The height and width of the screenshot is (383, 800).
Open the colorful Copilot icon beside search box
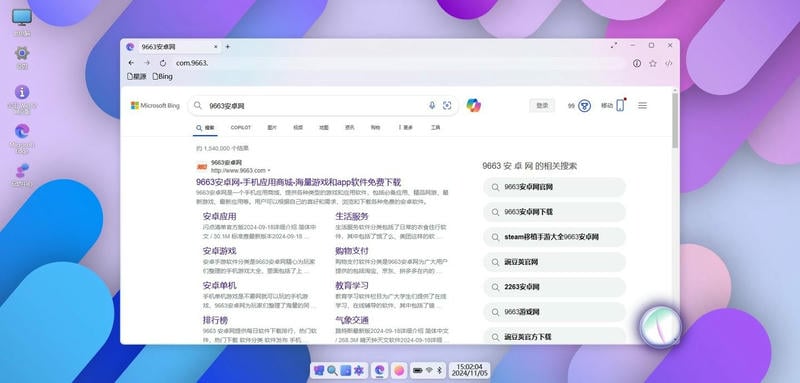point(473,106)
